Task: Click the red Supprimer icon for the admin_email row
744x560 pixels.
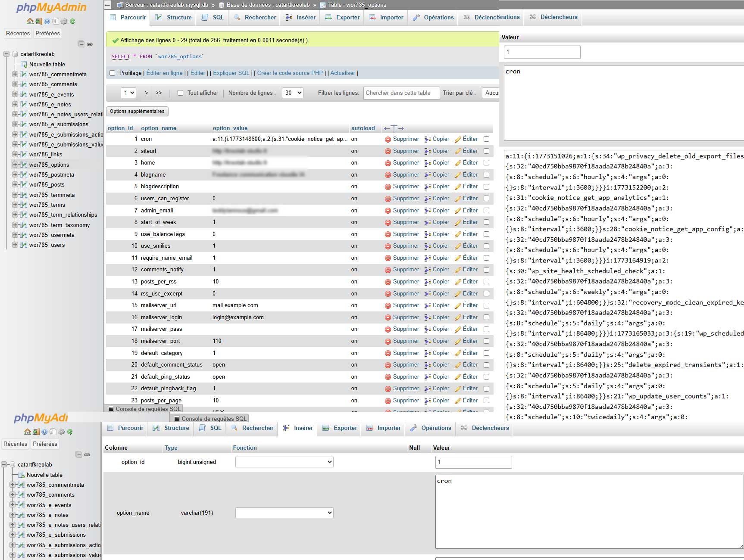Action: click(388, 211)
